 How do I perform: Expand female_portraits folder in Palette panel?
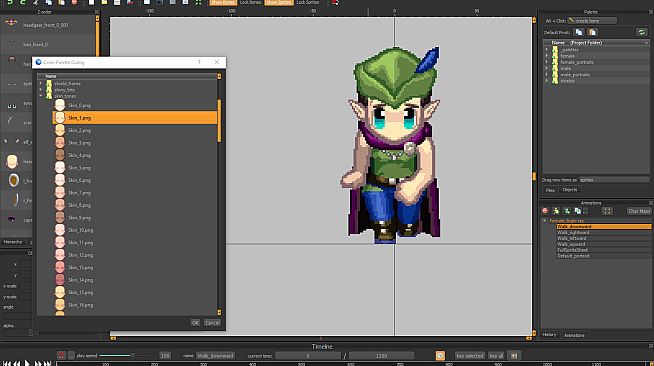click(x=547, y=62)
